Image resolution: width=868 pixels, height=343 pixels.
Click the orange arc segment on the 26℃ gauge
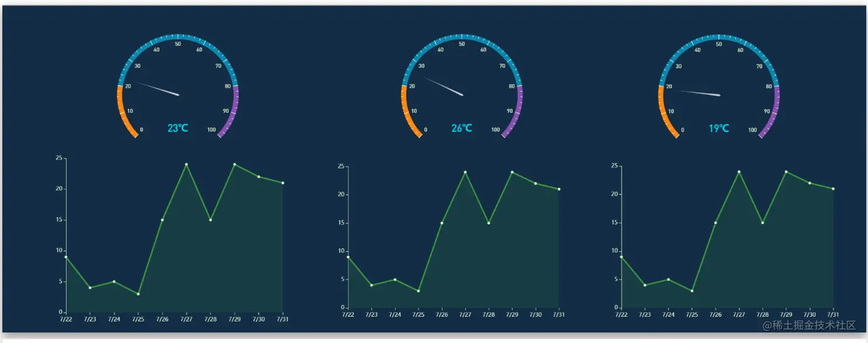pos(406,112)
